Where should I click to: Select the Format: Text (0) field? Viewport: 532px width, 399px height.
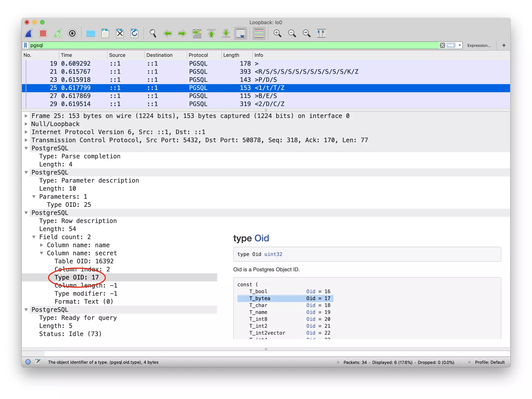click(84, 302)
